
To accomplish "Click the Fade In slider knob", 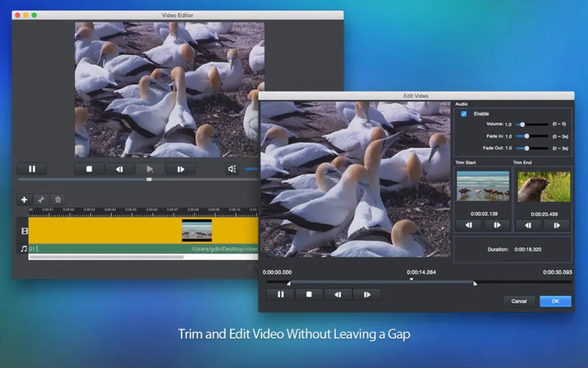I will tap(526, 136).
